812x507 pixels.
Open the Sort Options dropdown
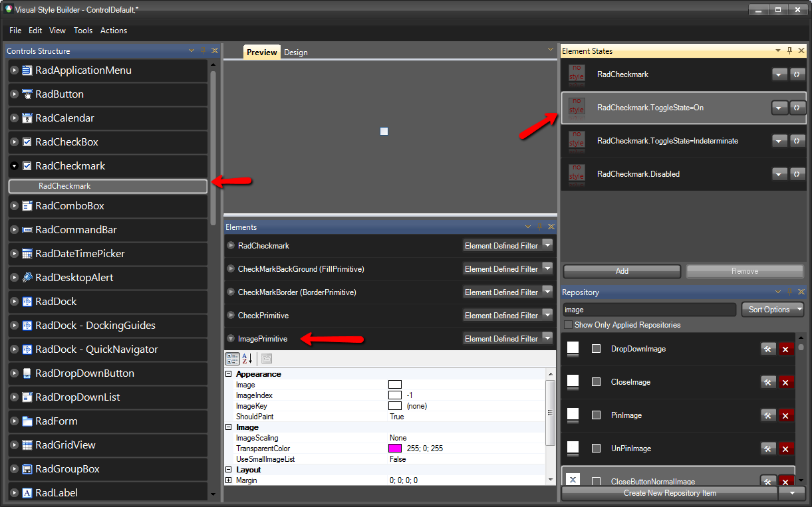[x=772, y=310]
